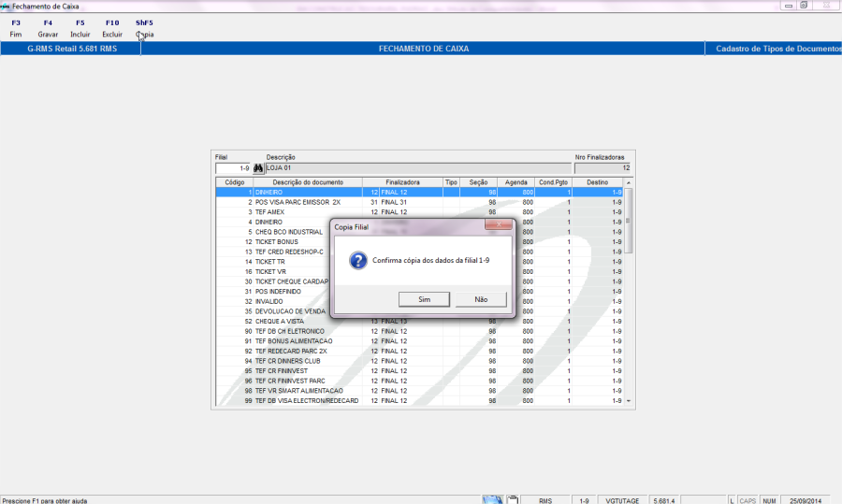Click the G-RMS Retail 5.681 RMS banner label
Image resolution: width=842 pixels, height=504 pixels.
[x=72, y=49]
